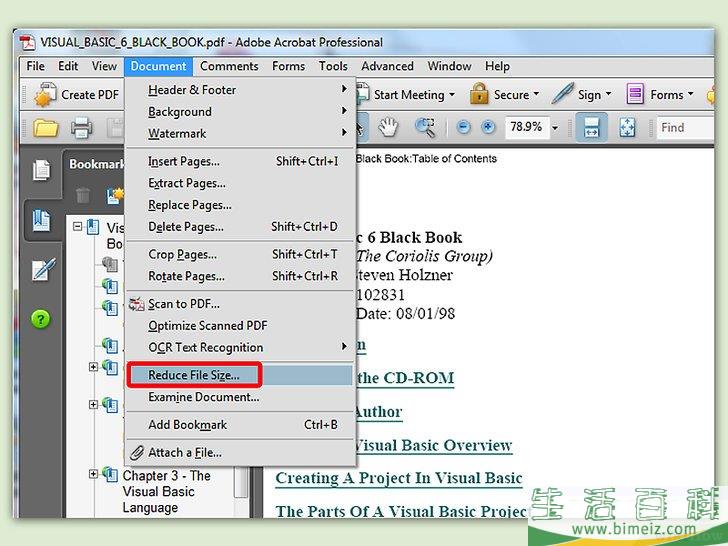Expand the Chapter 3 bookmark tree node

click(94, 476)
